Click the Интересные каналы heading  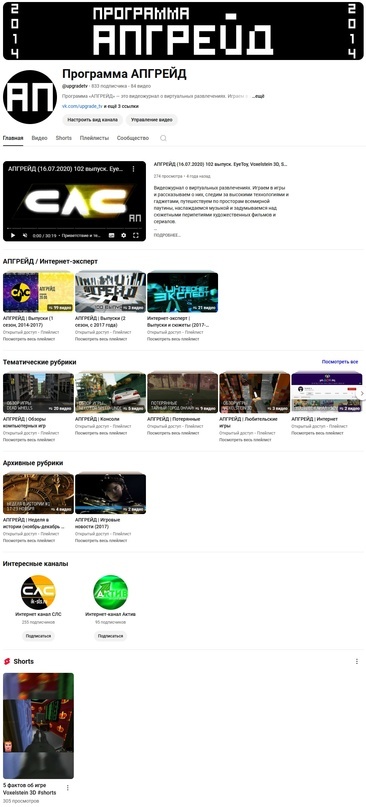coord(36,564)
